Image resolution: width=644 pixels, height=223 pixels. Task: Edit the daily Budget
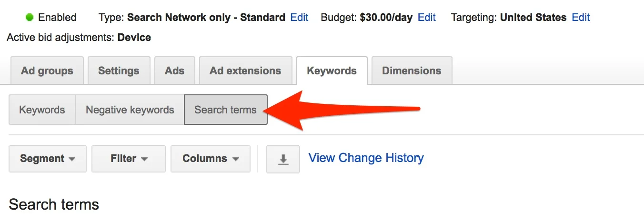pos(427,18)
